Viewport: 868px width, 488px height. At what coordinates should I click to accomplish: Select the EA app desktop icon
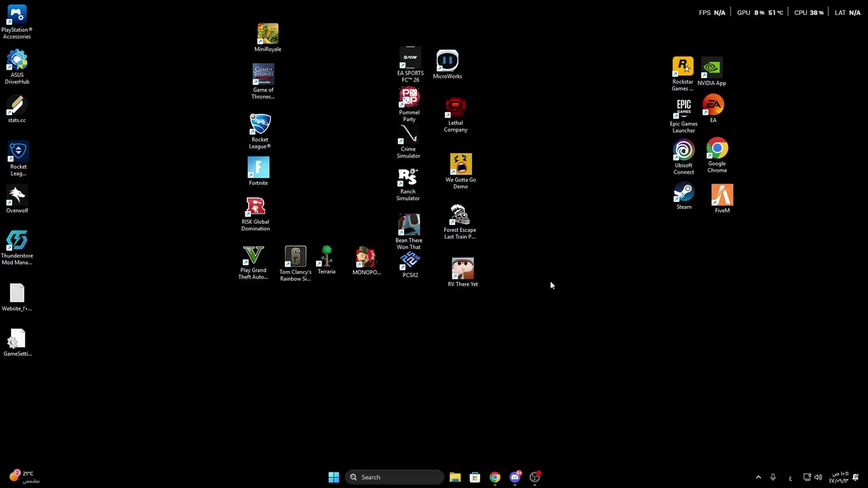[713, 109]
